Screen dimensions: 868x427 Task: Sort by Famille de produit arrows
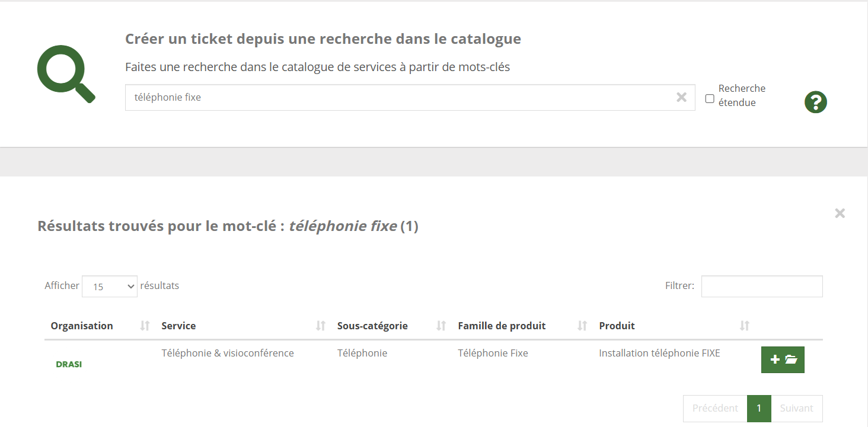[582, 326]
